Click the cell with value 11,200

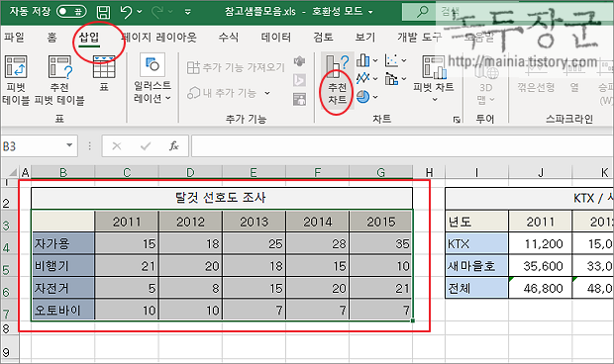point(541,244)
